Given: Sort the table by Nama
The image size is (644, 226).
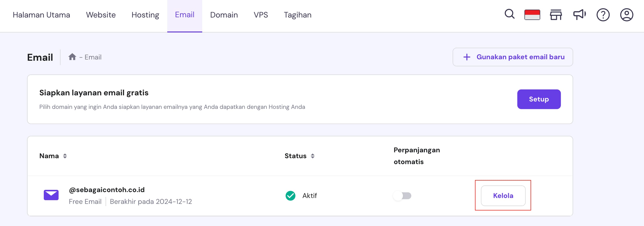Looking at the screenshot, I should click(x=65, y=156).
